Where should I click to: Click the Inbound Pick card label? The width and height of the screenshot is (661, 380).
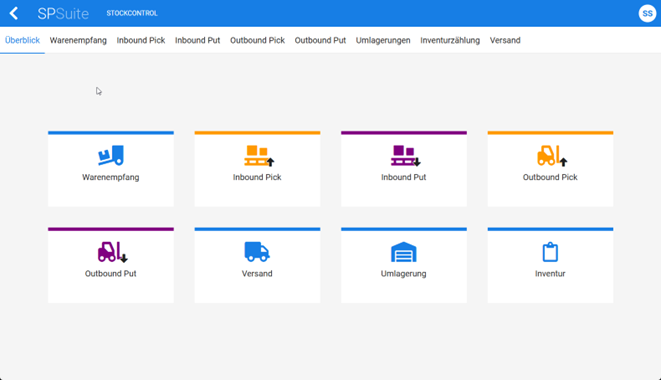257,177
